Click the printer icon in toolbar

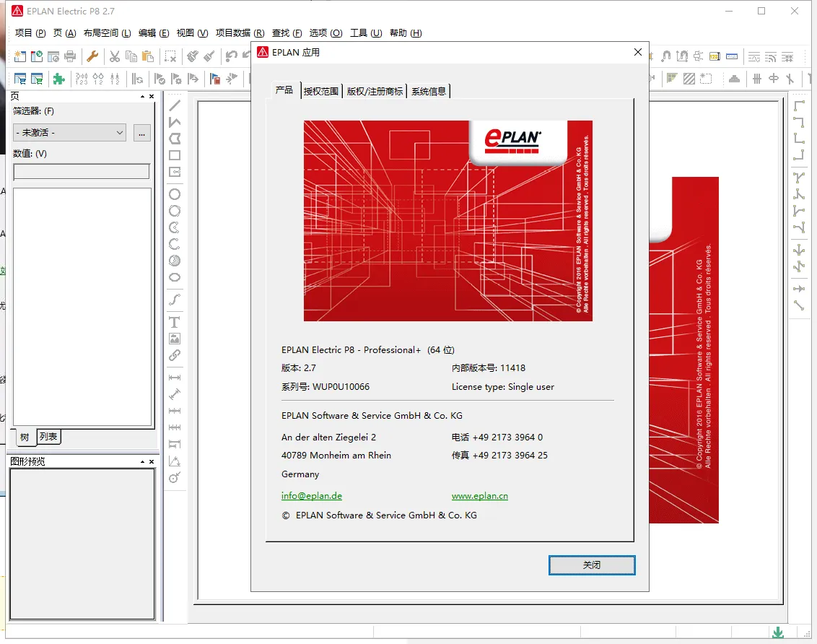click(x=70, y=56)
